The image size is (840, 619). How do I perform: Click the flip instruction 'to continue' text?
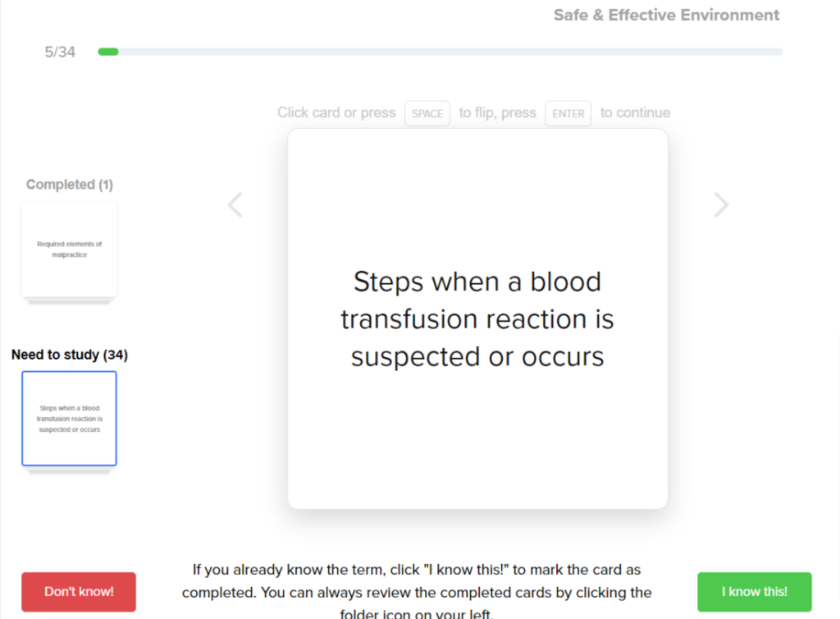(x=635, y=112)
